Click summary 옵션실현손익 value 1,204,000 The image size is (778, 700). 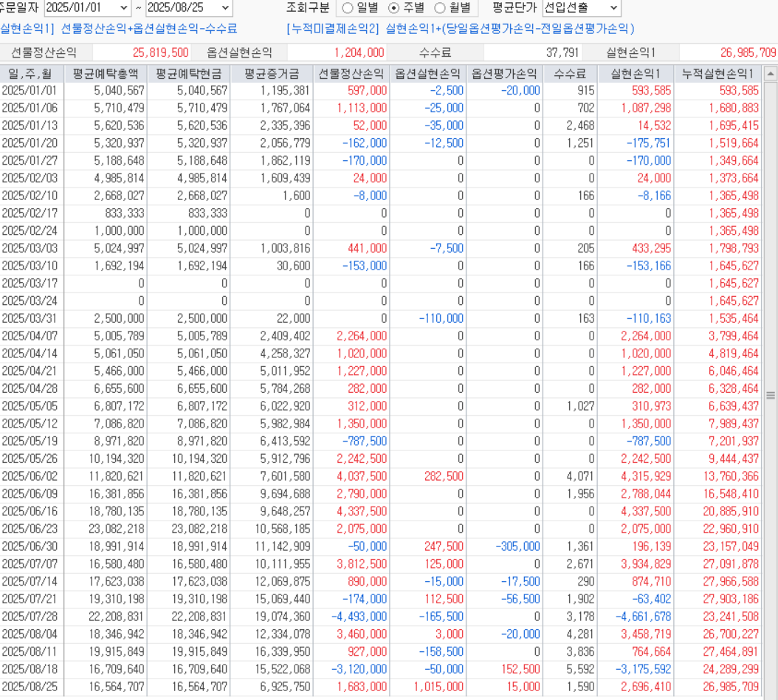359,52
